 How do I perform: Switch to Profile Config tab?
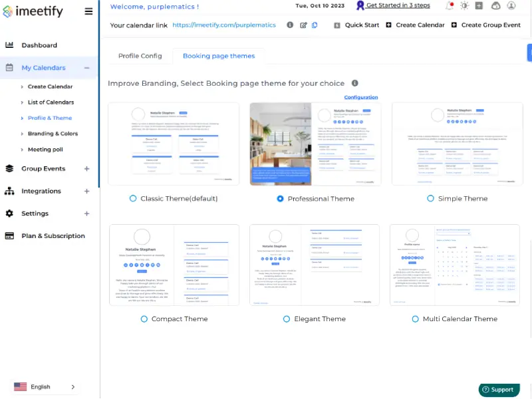[140, 56]
